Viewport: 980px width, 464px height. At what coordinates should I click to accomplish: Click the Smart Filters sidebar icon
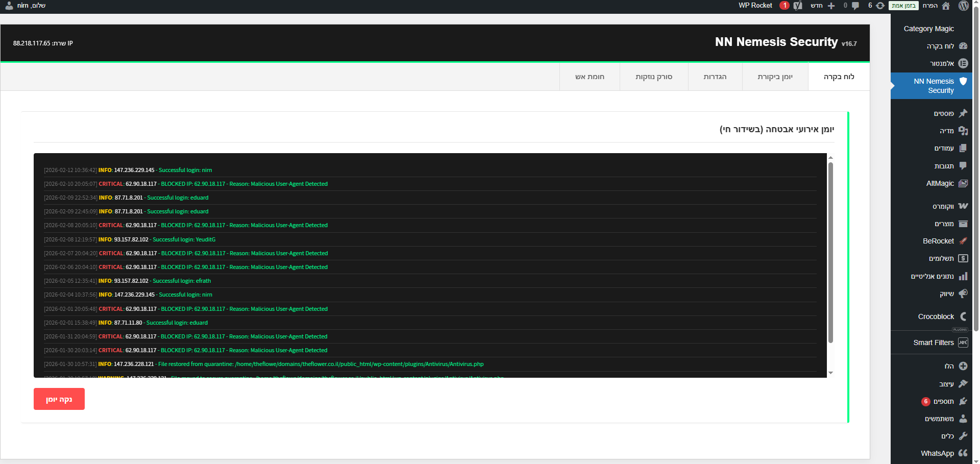pyautogui.click(x=963, y=343)
